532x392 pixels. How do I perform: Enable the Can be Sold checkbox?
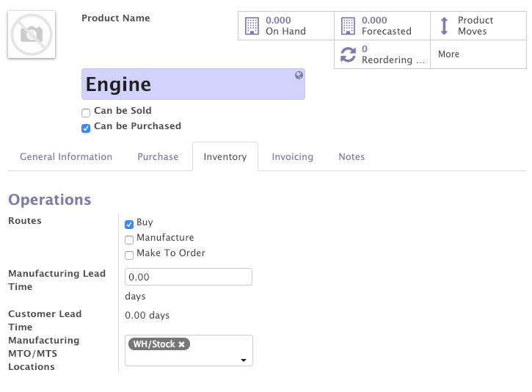pyautogui.click(x=86, y=112)
